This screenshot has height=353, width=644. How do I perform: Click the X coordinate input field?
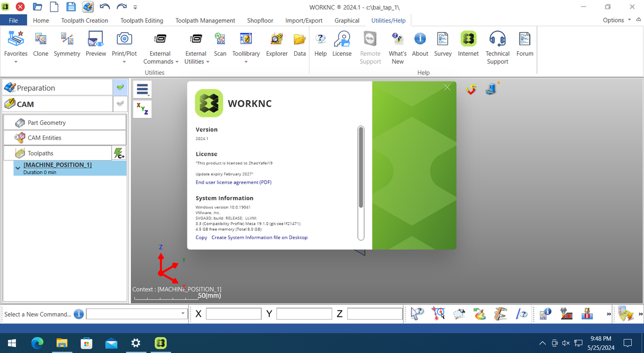(x=233, y=314)
